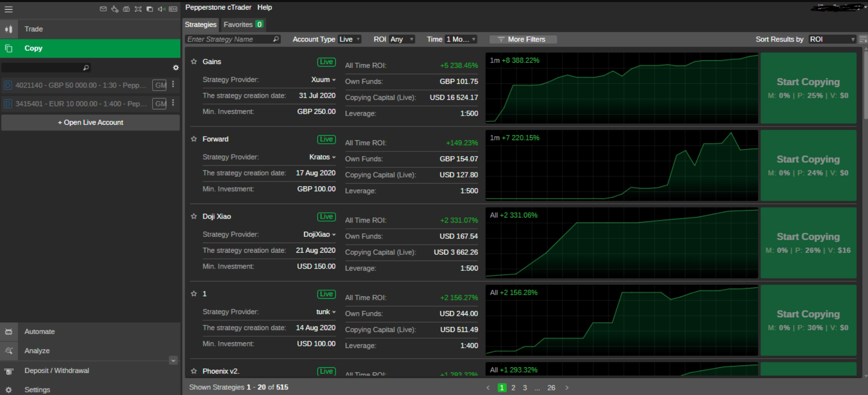
Task: Open the Doji Xiao ROI chart
Action: (621, 243)
